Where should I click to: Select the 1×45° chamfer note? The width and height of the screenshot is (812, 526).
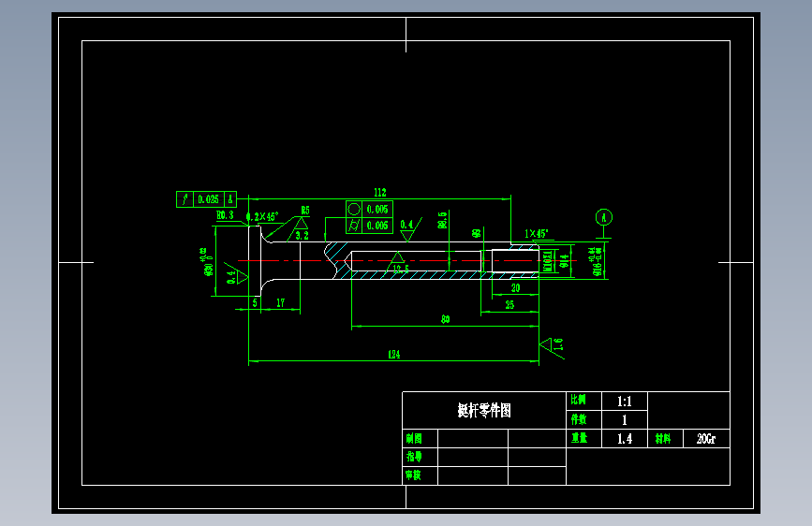(536, 234)
